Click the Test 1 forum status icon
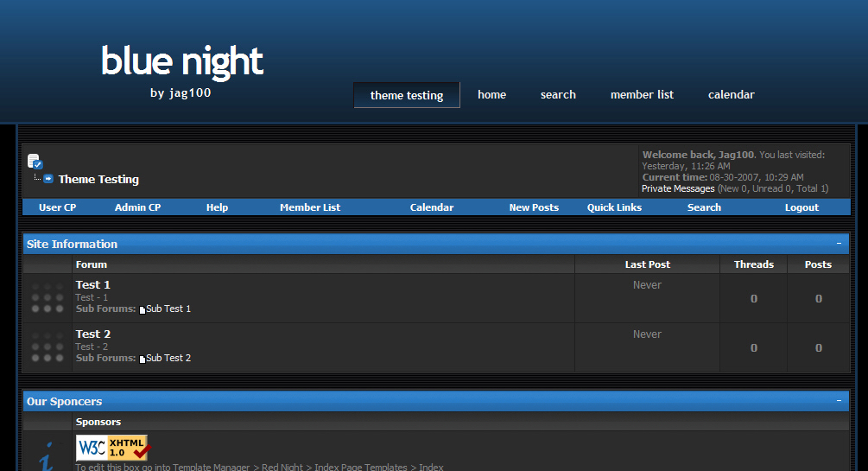This screenshot has height=471, width=868. pyautogui.click(x=47, y=297)
